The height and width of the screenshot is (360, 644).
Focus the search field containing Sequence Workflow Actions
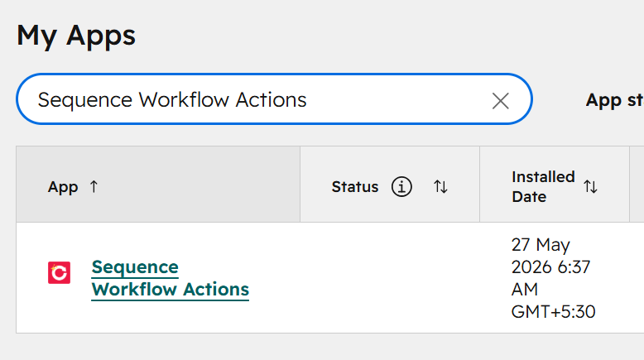pyautogui.click(x=274, y=99)
